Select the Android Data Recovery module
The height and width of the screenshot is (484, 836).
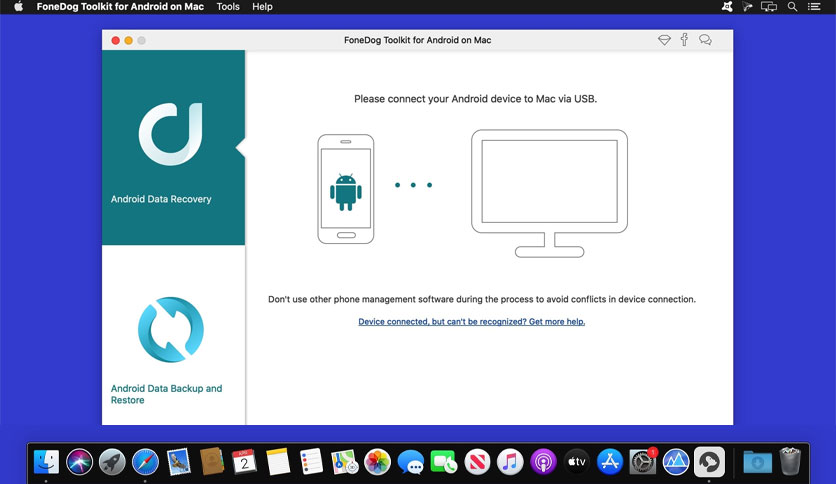(173, 148)
